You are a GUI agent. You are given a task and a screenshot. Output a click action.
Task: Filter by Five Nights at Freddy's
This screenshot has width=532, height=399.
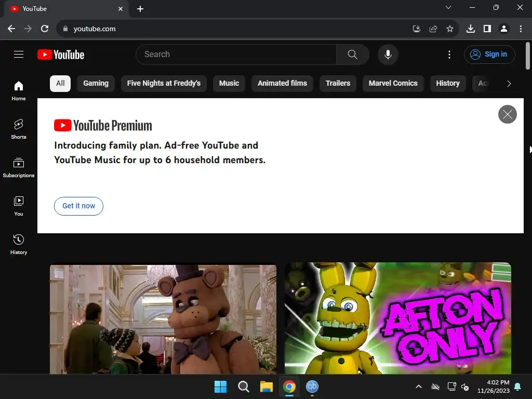(x=164, y=84)
